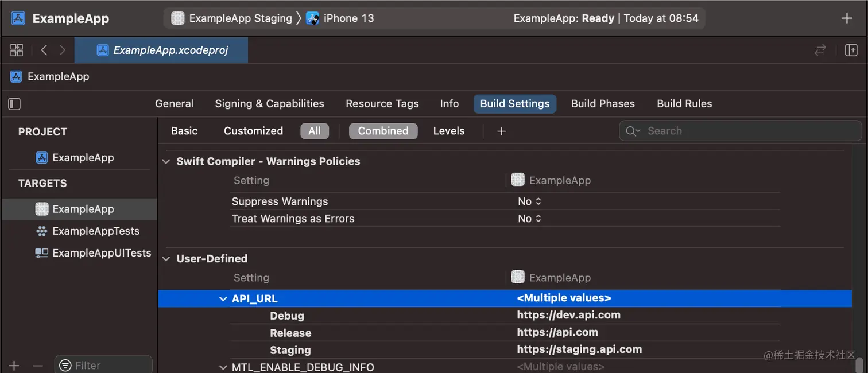Image resolution: width=868 pixels, height=373 pixels.
Task: Switch to Combined view
Action: 383,131
